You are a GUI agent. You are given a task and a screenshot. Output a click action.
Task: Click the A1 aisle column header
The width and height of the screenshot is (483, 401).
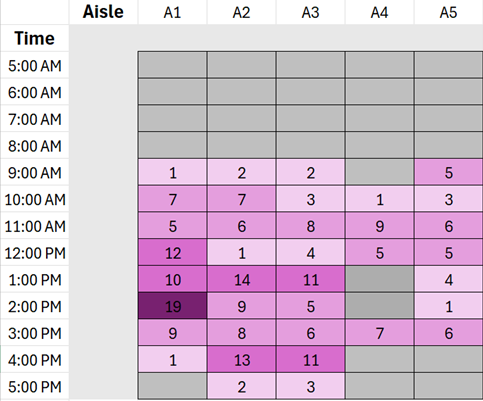coord(173,12)
